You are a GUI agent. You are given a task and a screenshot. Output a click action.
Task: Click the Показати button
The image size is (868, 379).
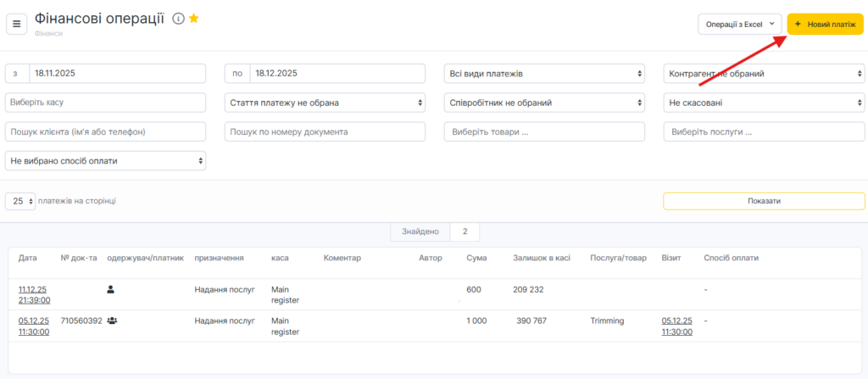[764, 201]
